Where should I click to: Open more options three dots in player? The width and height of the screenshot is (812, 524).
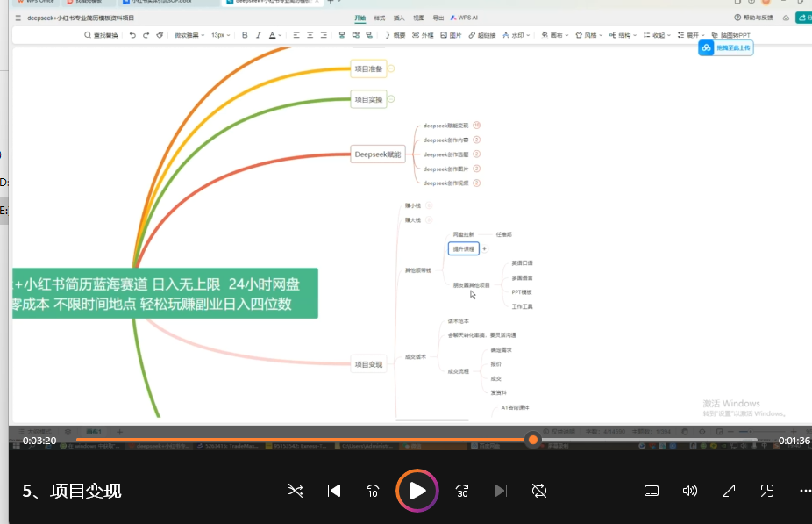pos(805,491)
